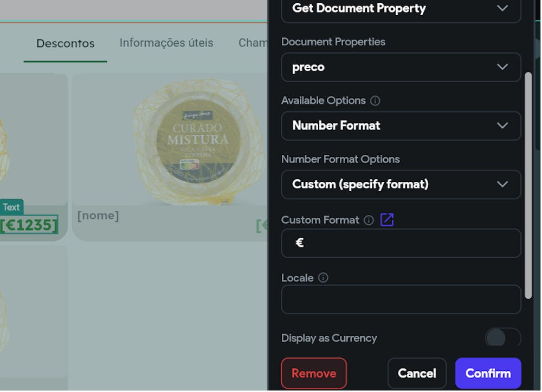Click the [nome] text placeholder
The width and height of the screenshot is (542, 392).
tap(98, 215)
